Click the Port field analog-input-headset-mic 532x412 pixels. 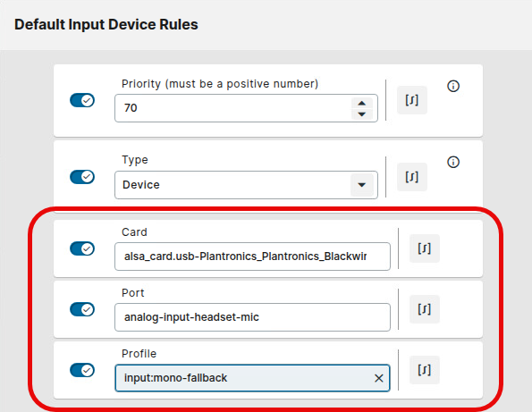[x=252, y=317]
